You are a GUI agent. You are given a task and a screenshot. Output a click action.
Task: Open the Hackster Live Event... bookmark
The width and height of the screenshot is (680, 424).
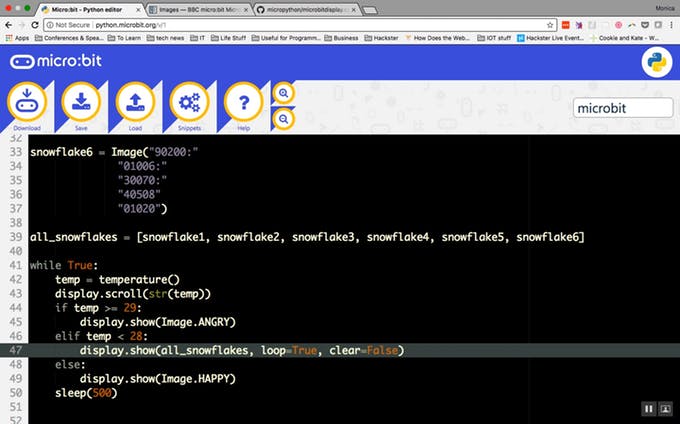(x=550, y=38)
